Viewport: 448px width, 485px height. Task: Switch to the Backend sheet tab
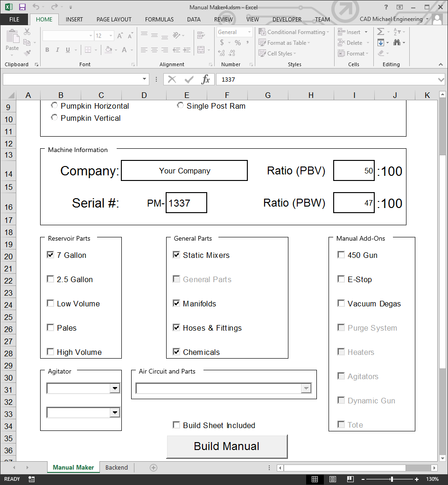pos(116,467)
